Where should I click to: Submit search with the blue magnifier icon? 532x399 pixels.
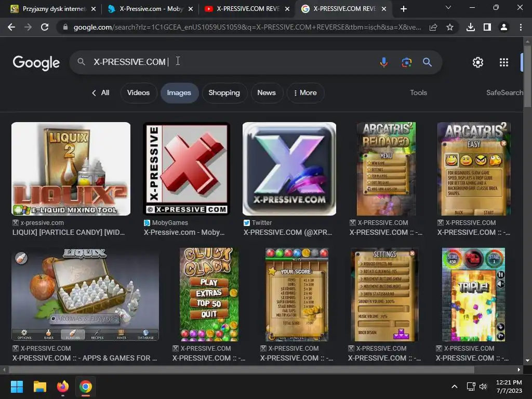point(427,62)
